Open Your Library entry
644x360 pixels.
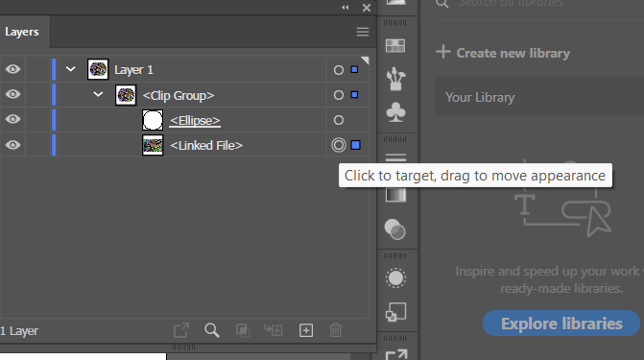click(x=539, y=97)
